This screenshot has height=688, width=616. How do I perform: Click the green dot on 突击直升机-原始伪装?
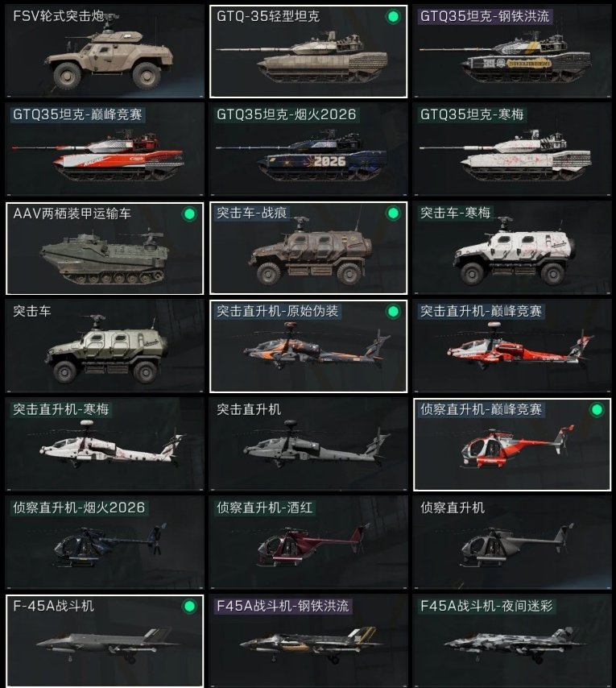coord(393,312)
